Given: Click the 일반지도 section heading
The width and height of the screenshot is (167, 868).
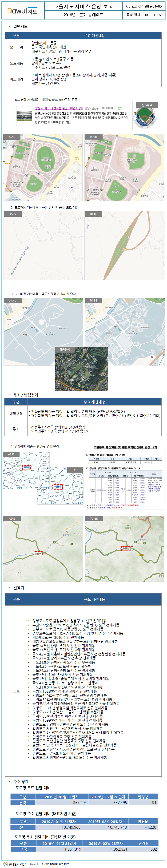Looking at the screenshot, I should click(x=20, y=26).
